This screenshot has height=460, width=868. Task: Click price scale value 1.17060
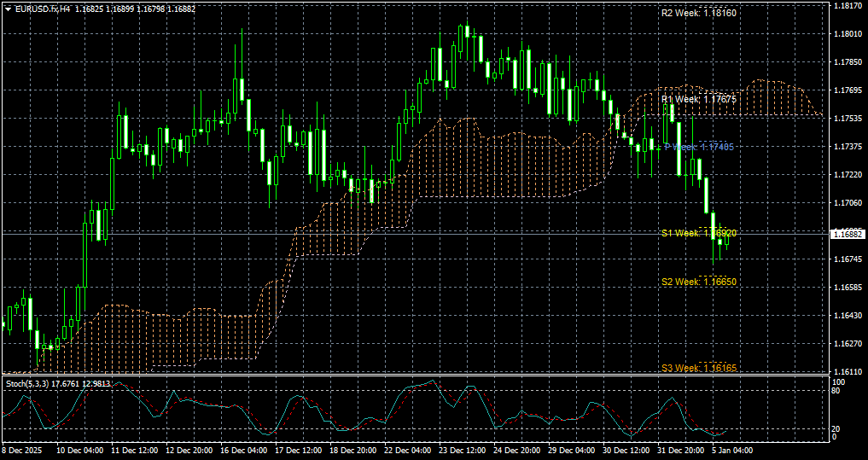click(849, 203)
